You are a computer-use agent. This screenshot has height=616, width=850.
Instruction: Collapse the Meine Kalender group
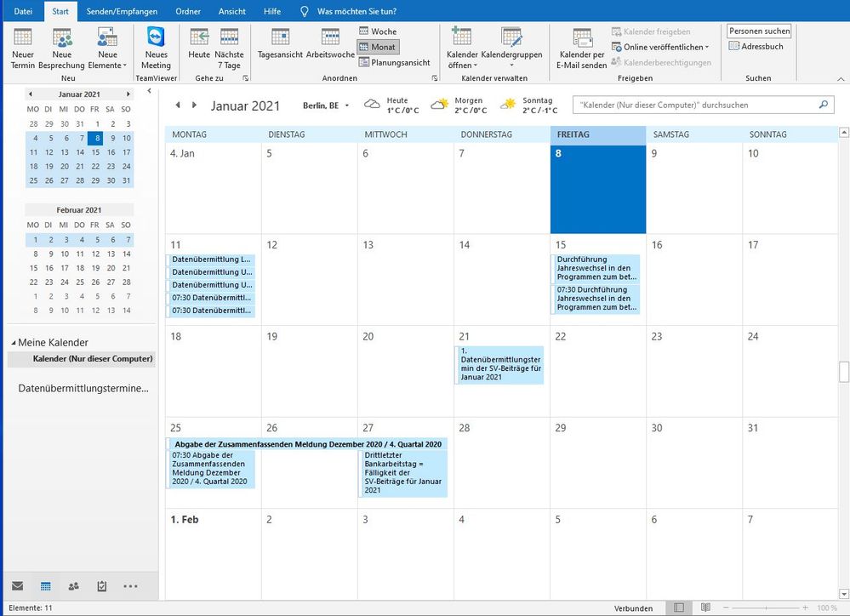tap(13, 343)
